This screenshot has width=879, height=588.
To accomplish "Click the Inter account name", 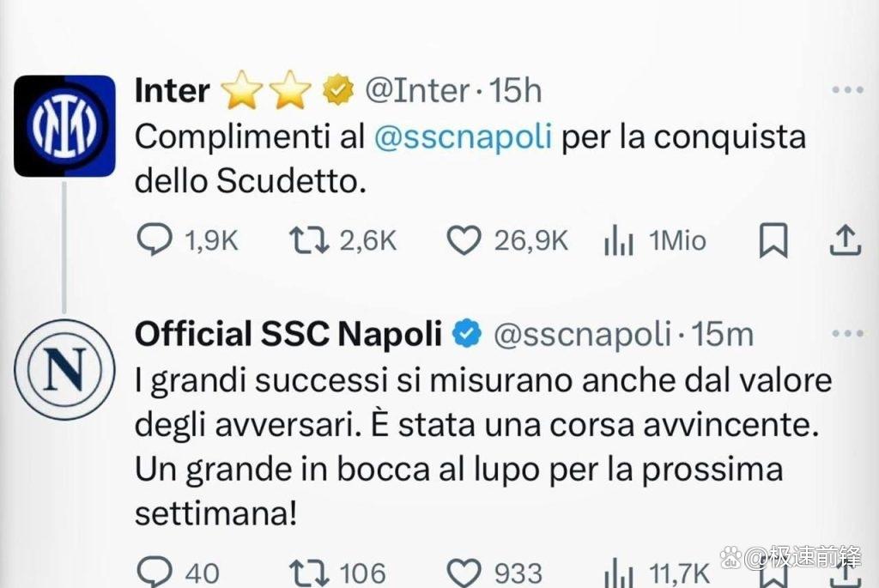I will (x=172, y=90).
